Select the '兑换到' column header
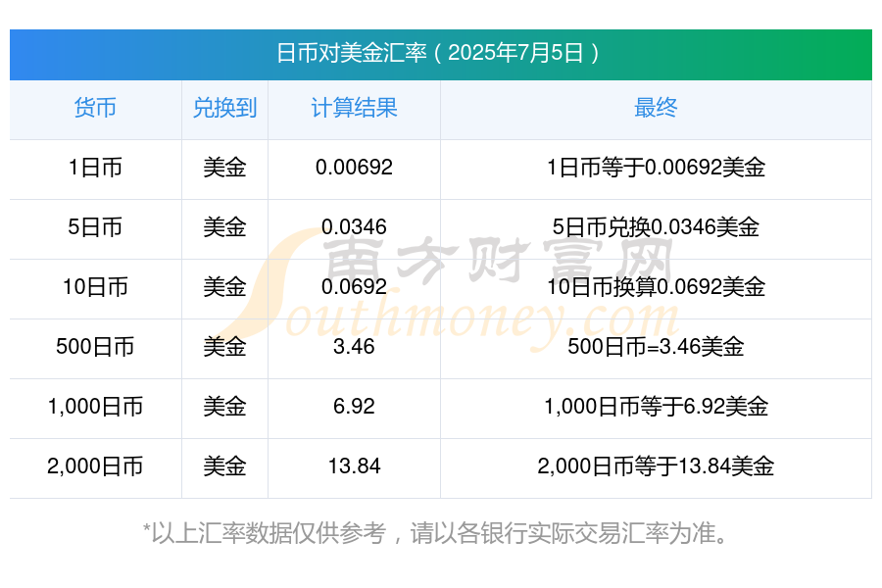The height and width of the screenshot is (588, 882). pos(224,108)
